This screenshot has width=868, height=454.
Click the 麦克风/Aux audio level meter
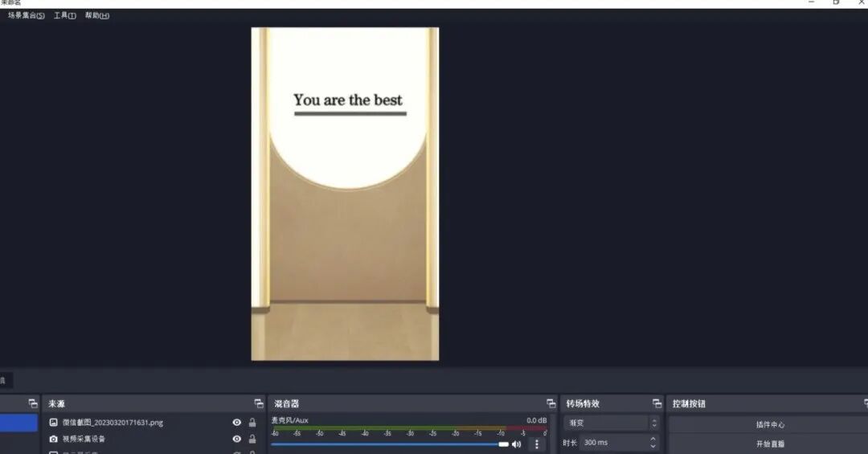(x=409, y=428)
